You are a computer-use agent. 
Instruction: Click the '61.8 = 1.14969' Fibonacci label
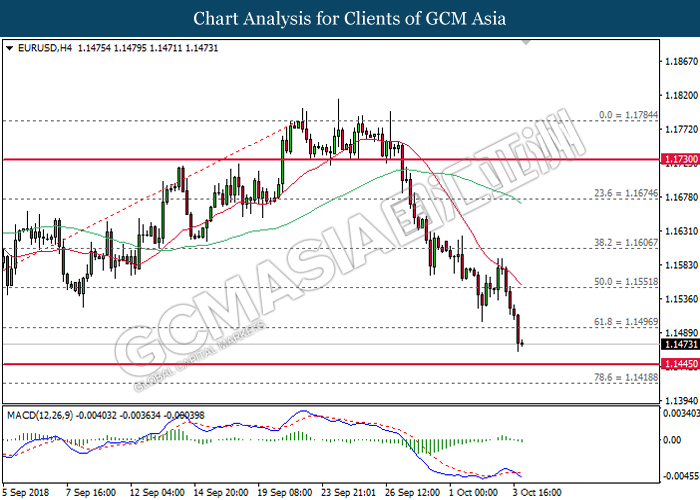coord(626,322)
